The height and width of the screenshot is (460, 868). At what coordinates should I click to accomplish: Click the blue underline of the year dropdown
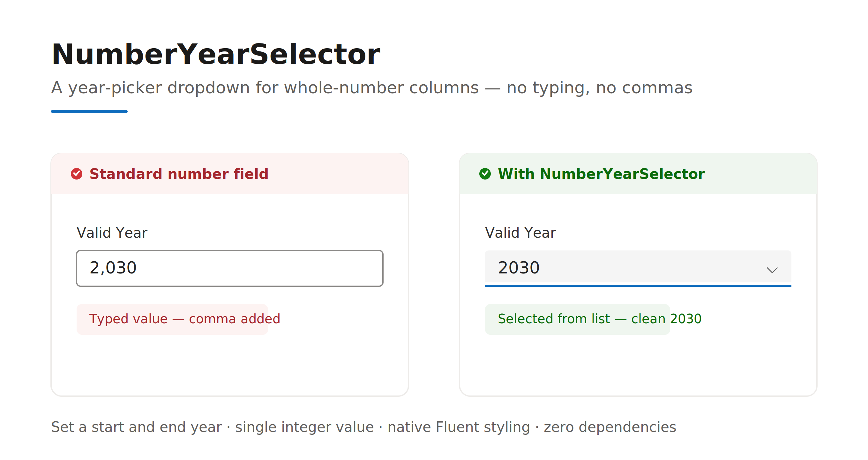coord(638,286)
